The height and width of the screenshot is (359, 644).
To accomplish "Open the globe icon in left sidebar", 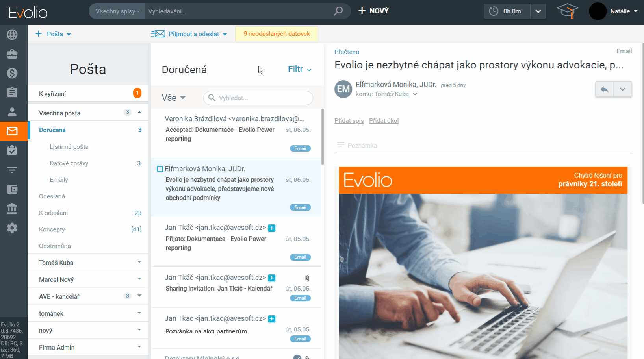I will pos(12,35).
